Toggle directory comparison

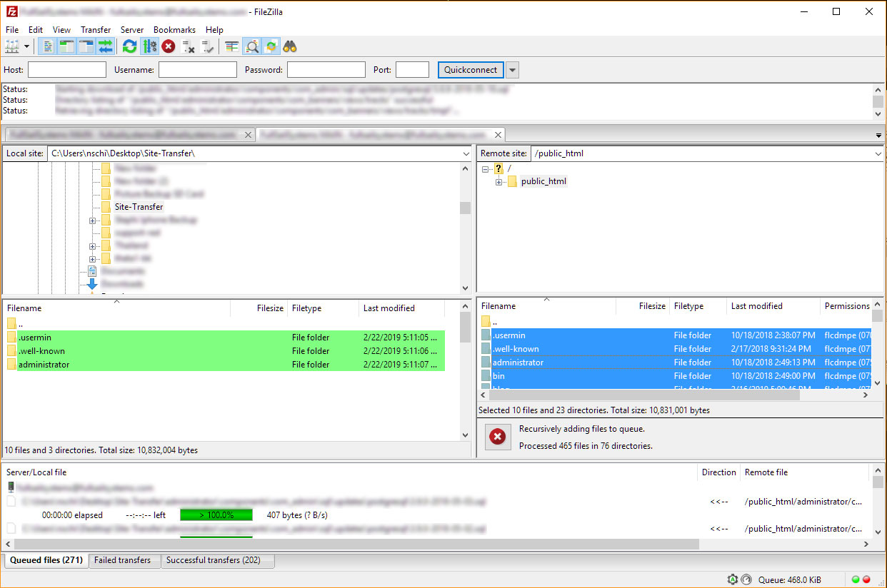[x=252, y=46]
